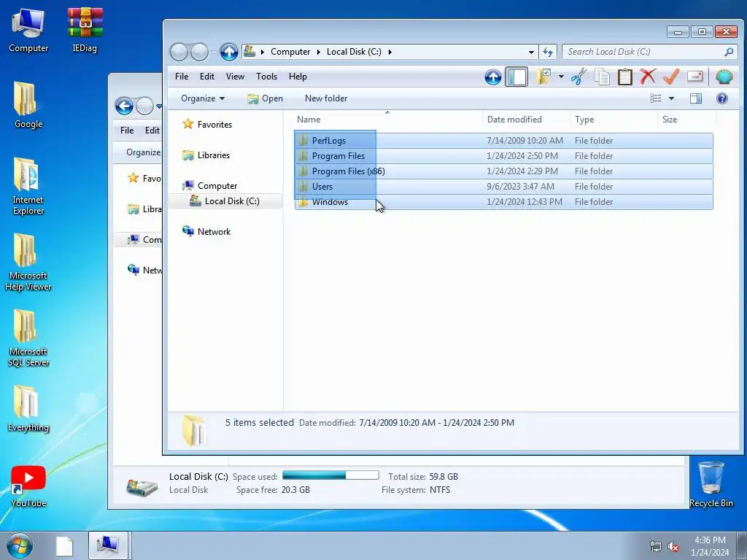747x560 pixels.
Task: Open the Recycle Bin icon
Action: click(711, 484)
